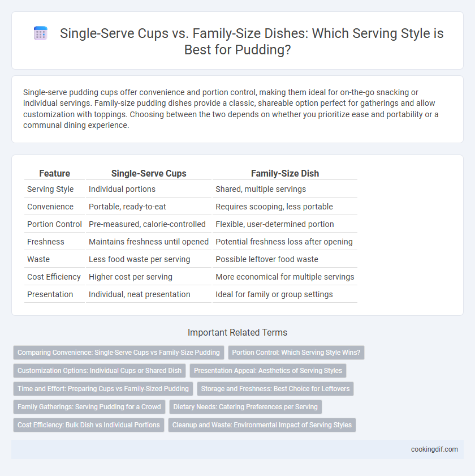Click 'Dietary Needs: Catering Preferences per Serving' tag

coord(245,407)
